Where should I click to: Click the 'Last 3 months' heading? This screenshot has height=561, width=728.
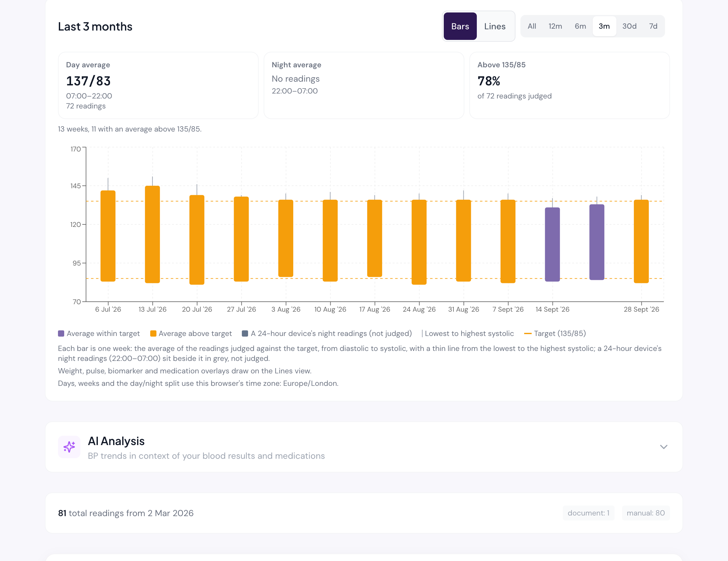(x=95, y=26)
